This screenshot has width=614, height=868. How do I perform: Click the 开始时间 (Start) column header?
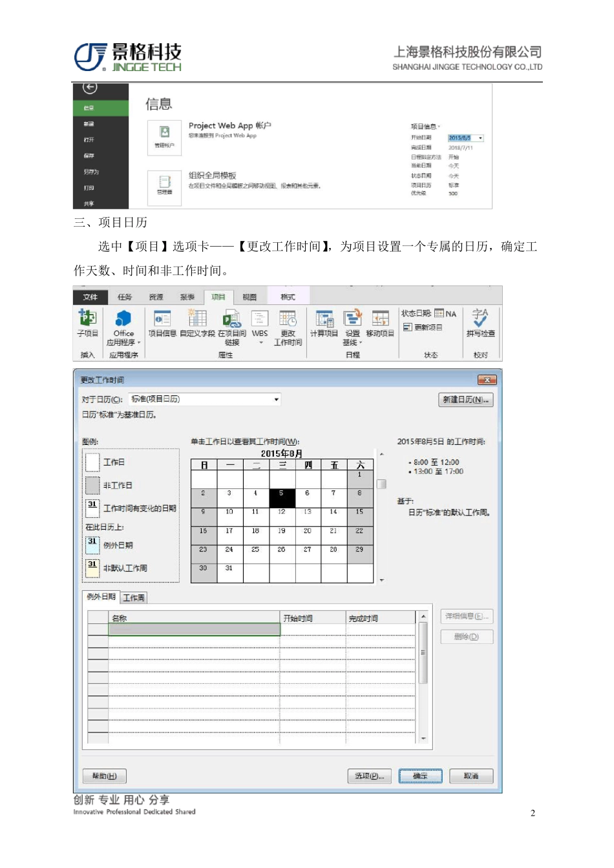coord(313,618)
